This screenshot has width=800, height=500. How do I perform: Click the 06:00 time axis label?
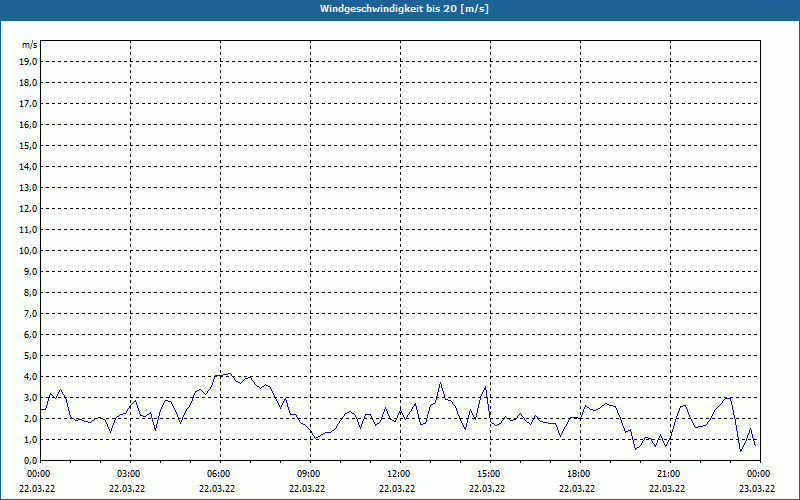[218, 474]
